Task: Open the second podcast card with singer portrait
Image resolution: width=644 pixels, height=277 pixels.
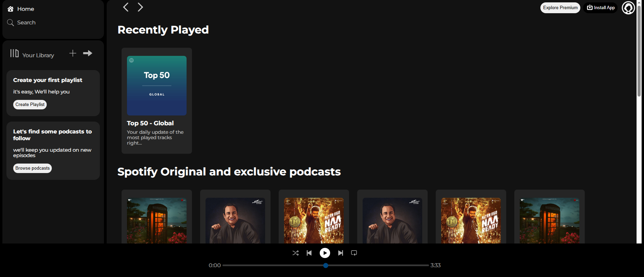Action: (235, 217)
